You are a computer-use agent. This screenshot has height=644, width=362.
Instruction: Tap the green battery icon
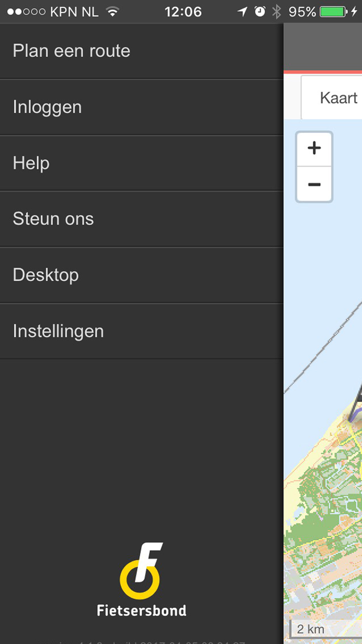[x=333, y=12]
